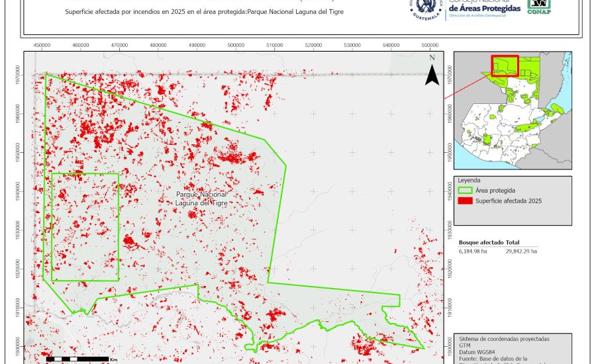Viewport: 596px width, 364px height.
Task: Click the Superficie afectada 2025 legend label
Action: pos(509,201)
